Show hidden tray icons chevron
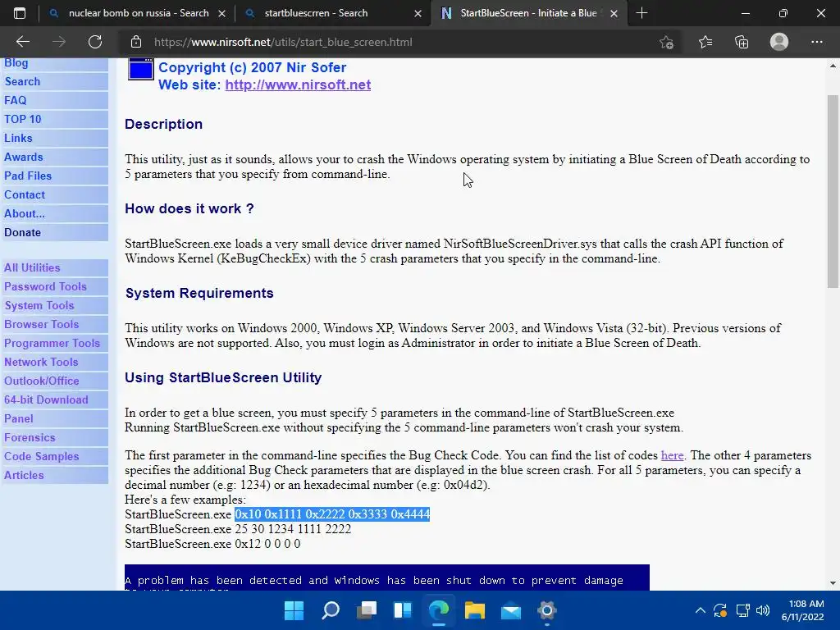 coord(700,610)
